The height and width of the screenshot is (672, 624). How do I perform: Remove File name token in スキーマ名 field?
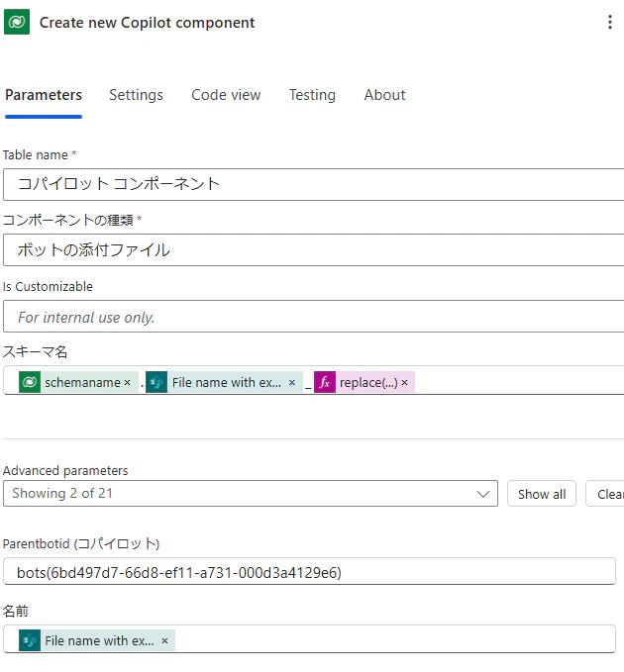tap(292, 382)
